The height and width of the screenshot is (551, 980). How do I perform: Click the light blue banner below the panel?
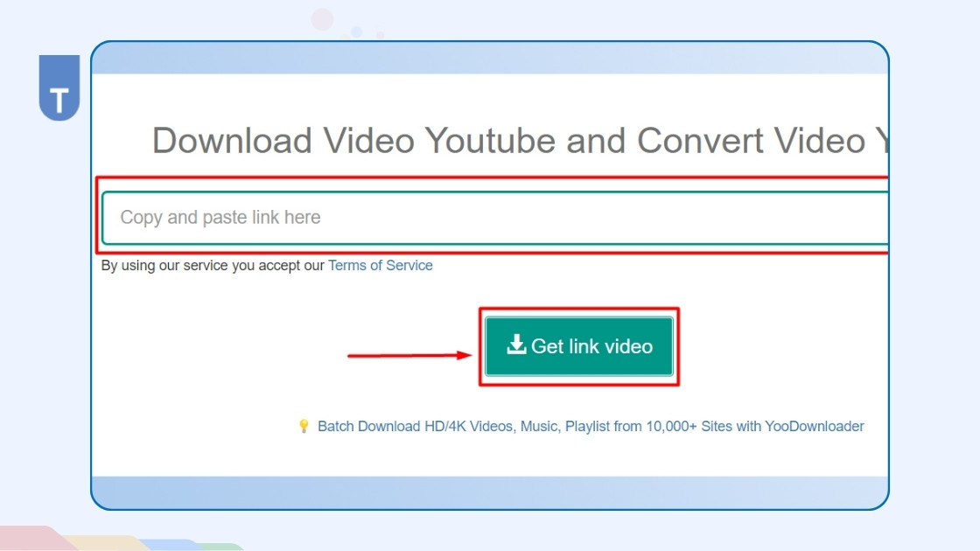tap(490, 492)
